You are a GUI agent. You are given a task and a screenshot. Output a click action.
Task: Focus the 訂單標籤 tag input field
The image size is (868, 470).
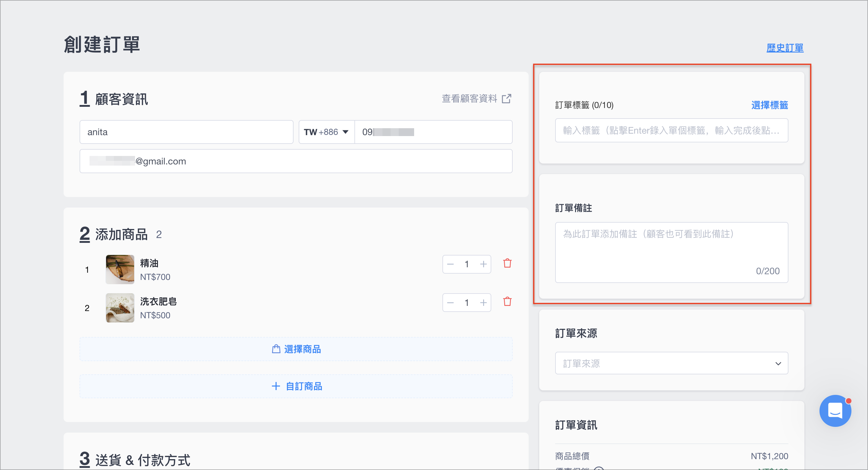pyautogui.click(x=671, y=131)
